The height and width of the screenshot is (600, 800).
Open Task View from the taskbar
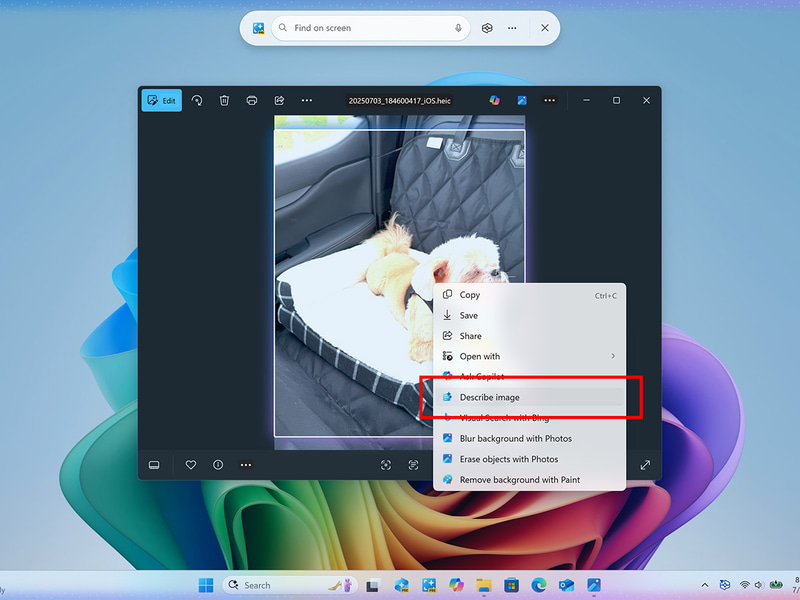tap(373, 585)
